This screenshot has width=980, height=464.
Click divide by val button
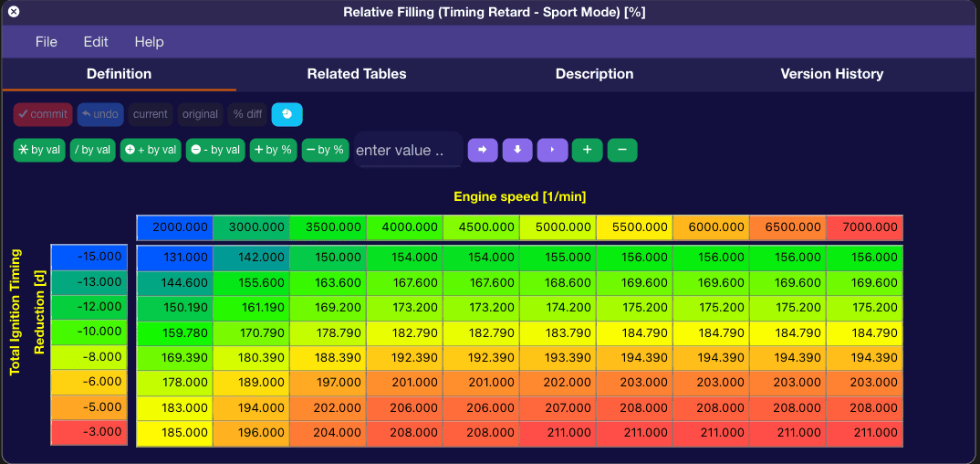(x=92, y=150)
